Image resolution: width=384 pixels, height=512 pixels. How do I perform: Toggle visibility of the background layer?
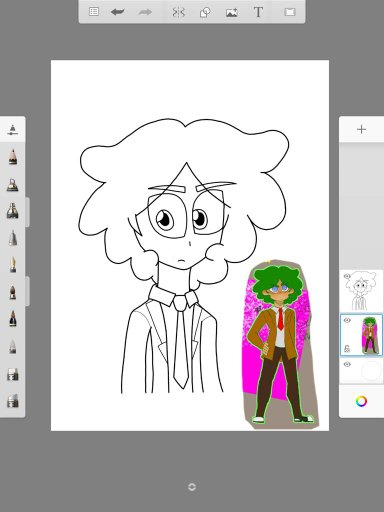point(347,364)
